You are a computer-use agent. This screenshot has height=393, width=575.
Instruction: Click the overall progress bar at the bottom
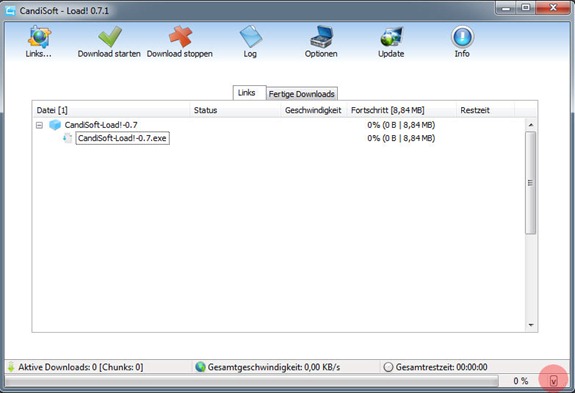pos(252,381)
